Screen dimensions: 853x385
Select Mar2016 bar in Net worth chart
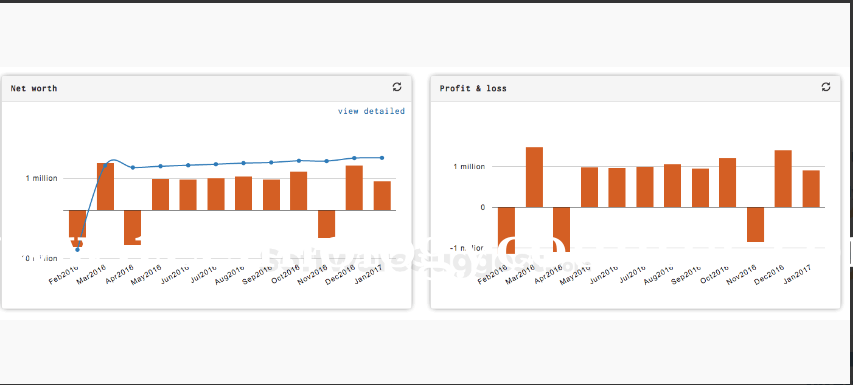[x=105, y=187]
